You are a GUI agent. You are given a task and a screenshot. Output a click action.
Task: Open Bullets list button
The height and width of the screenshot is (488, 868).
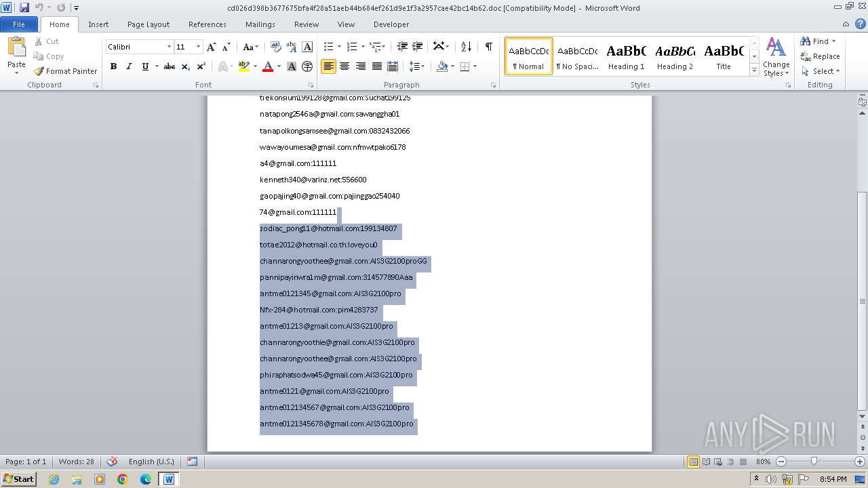point(329,47)
